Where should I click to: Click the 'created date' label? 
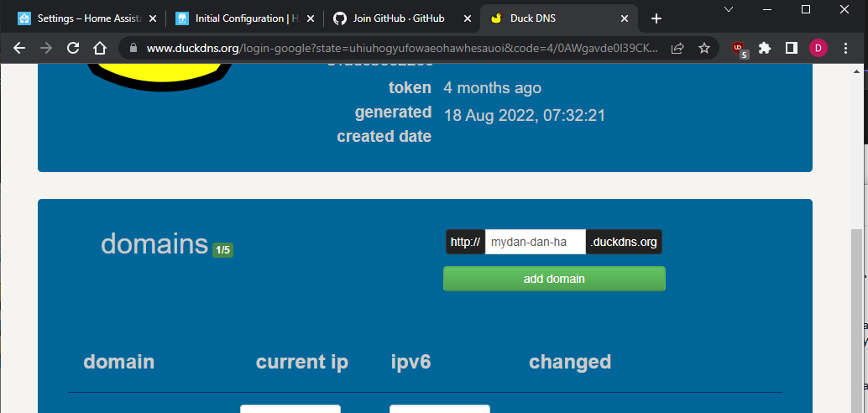tap(384, 136)
